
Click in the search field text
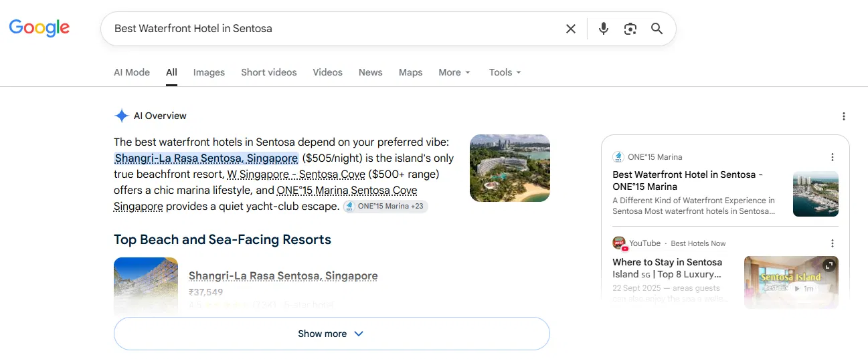(x=193, y=29)
